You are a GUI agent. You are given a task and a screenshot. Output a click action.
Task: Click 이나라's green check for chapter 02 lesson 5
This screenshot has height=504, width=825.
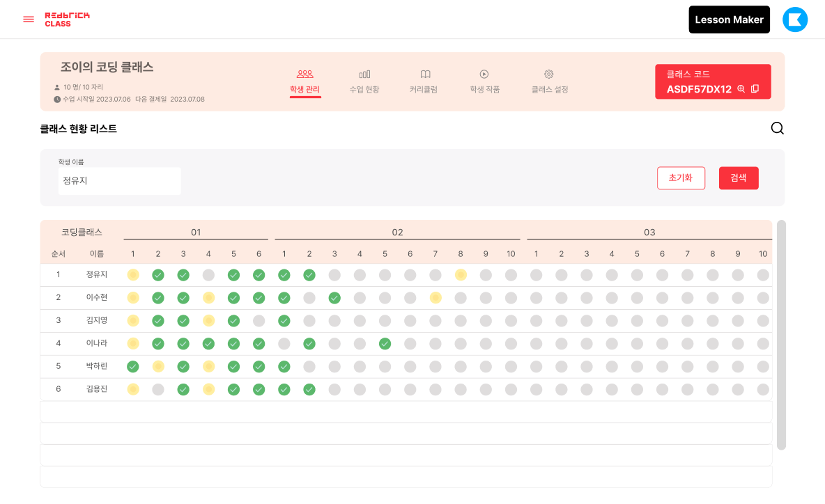click(x=385, y=344)
